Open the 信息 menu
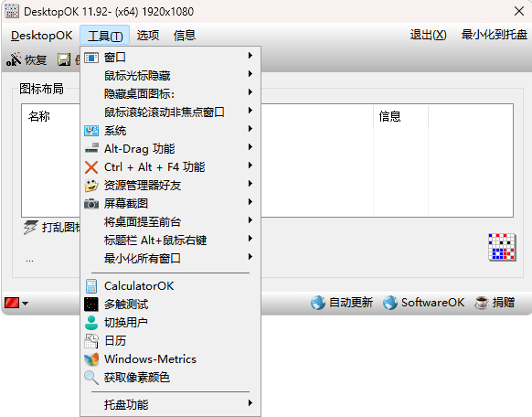 pyautogui.click(x=185, y=35)
